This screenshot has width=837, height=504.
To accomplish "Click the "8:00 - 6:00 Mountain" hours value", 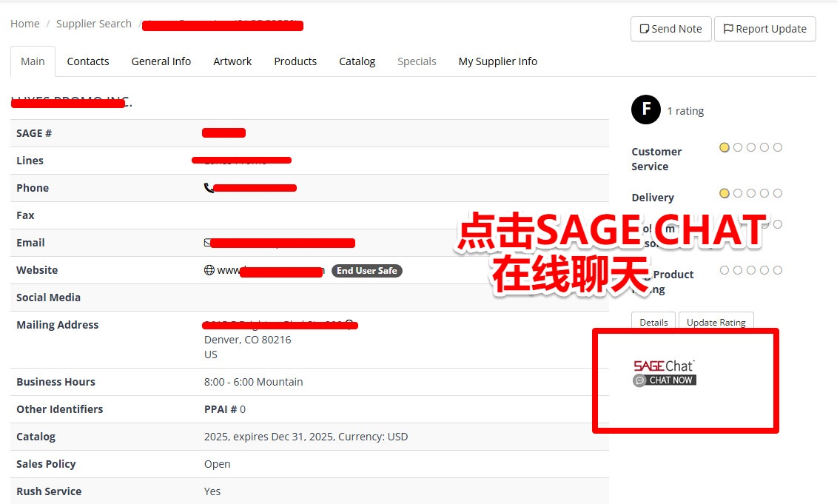I will (254, 383).
